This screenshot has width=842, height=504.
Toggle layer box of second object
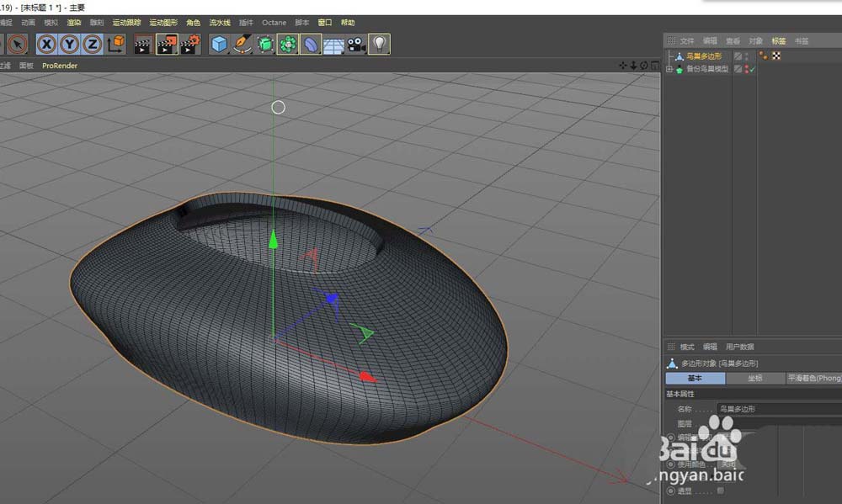(x=738, y=69)
